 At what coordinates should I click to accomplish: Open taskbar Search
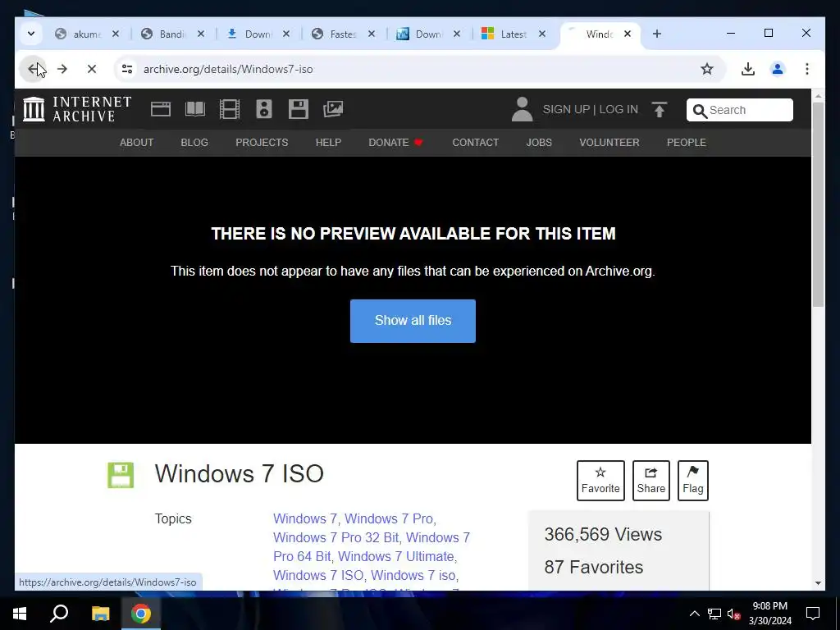click(x=59, y=614)
